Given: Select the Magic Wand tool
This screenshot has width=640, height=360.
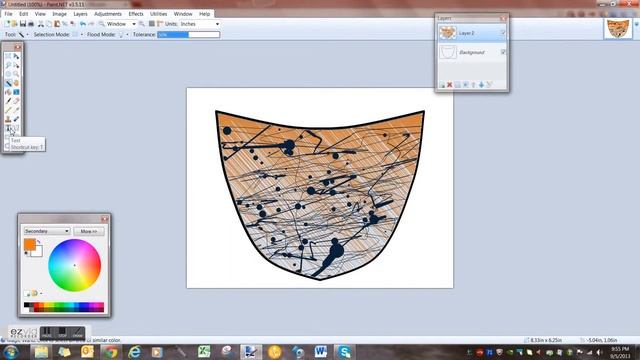Looking at the screenshot, I should [8, 83].
